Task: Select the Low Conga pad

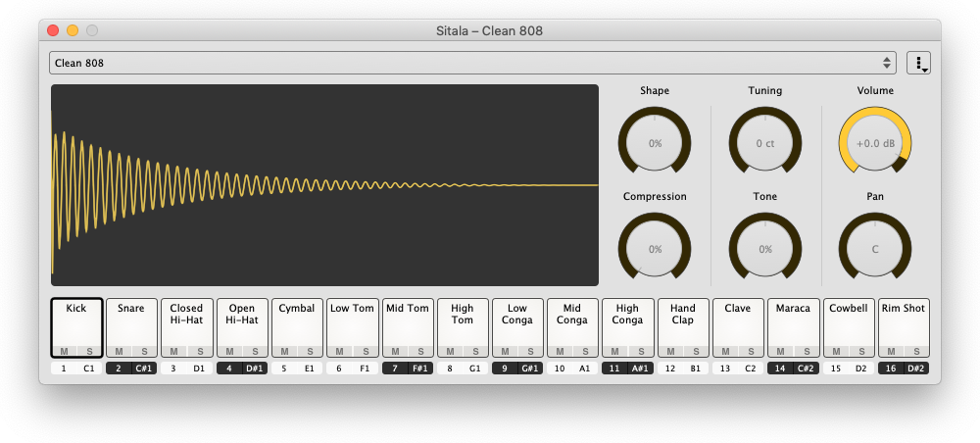Action: tap(517, 328)
